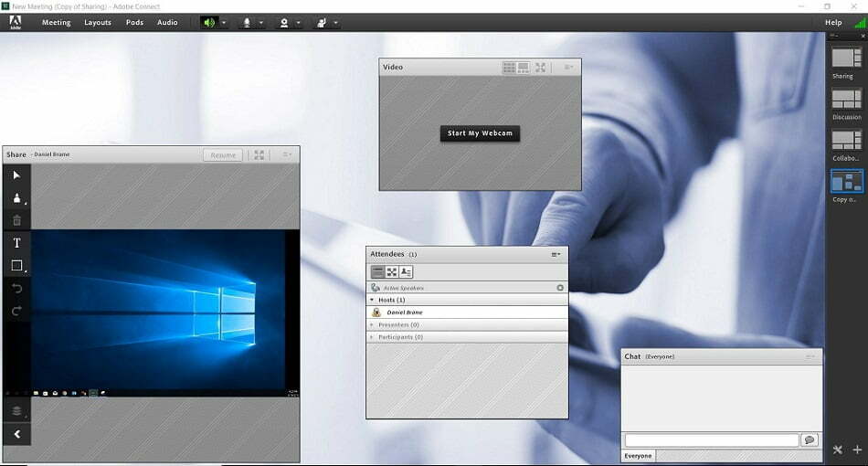The width and height of the screenshot is (868, 466).
Task: Click the Resume button in the Share pod
Action: tap(223, 155)
